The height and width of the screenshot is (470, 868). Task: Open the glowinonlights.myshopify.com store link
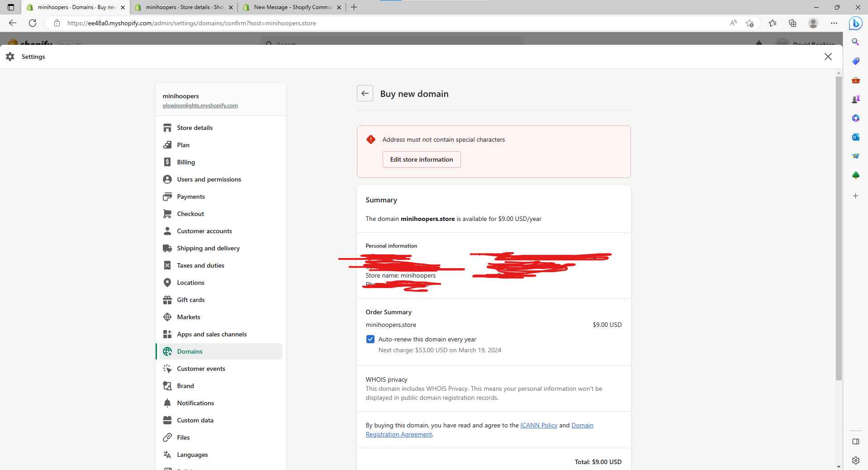[200, 106]
